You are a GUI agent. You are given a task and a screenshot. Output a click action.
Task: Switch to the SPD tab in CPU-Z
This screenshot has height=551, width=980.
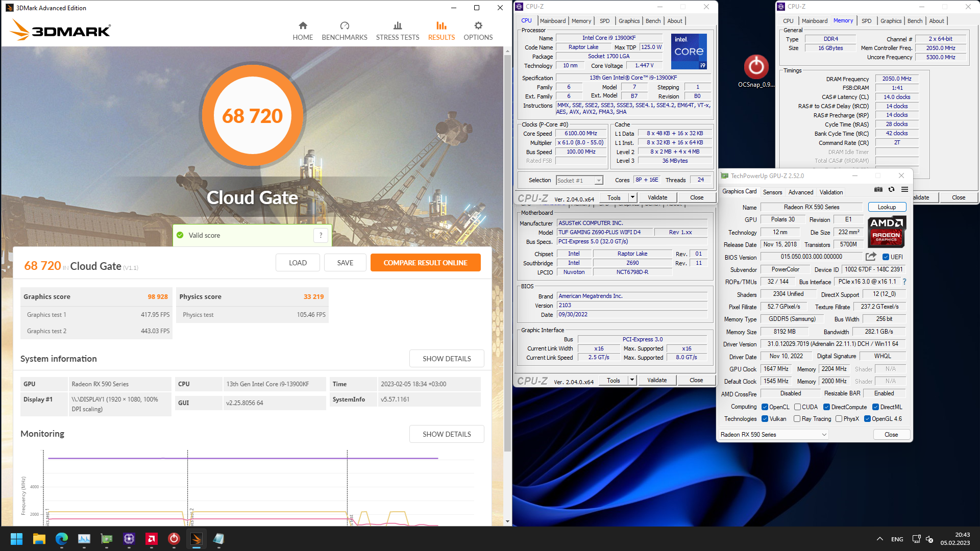(604, 21)
